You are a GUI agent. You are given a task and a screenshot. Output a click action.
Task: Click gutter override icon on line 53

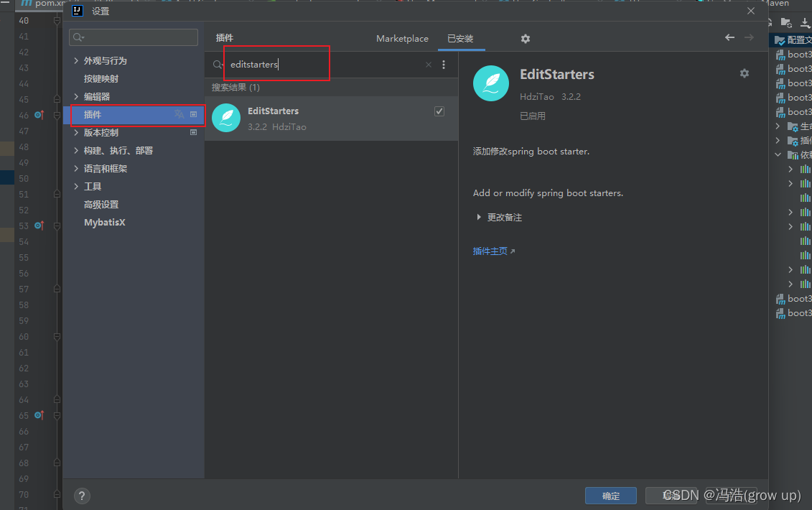[x=39, y=226]
